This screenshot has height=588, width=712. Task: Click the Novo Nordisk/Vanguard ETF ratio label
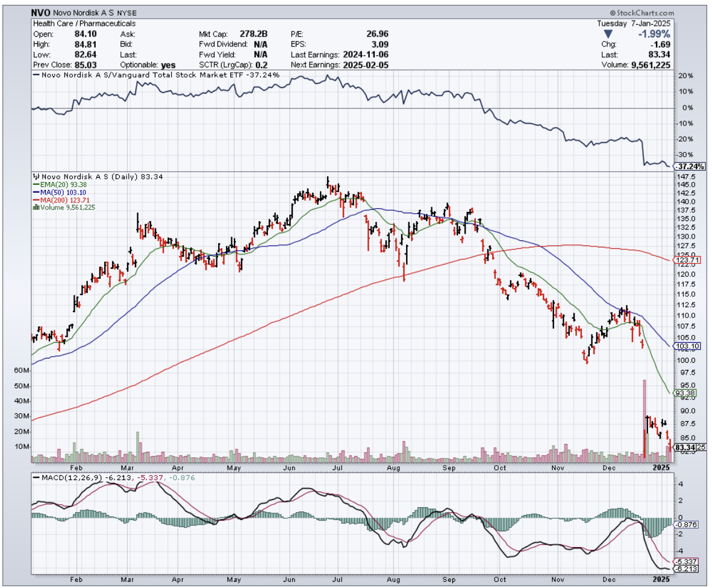158,75
